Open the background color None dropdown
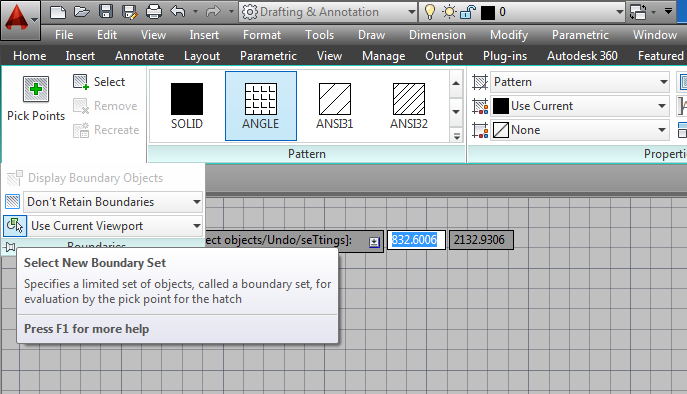Image resolution: width=687 pixels, height=394 pixels. click(x=580, y=130)
